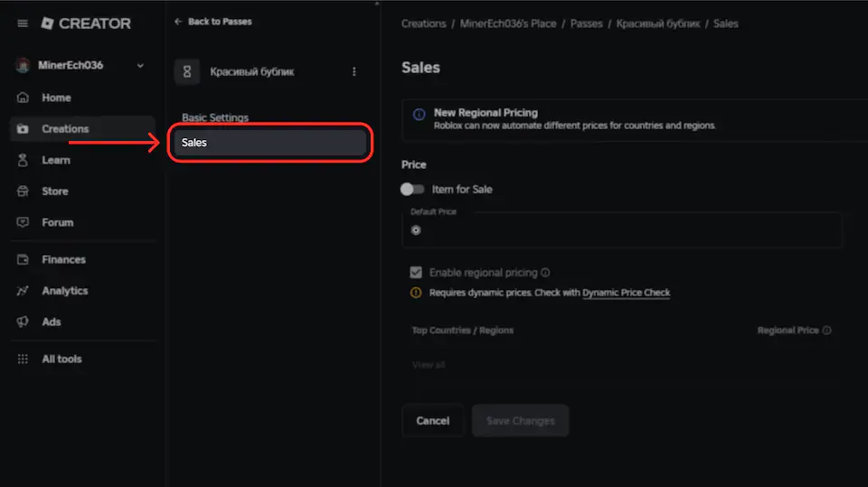Expand the MinerEch036 account dropdown

(x=139, y=66)
